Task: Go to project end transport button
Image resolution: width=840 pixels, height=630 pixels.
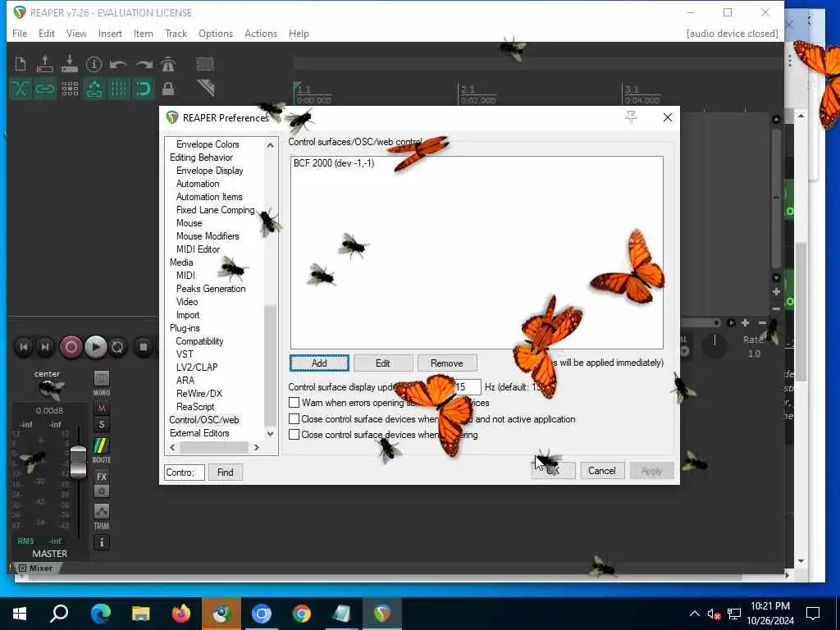Action: (46, 347)
